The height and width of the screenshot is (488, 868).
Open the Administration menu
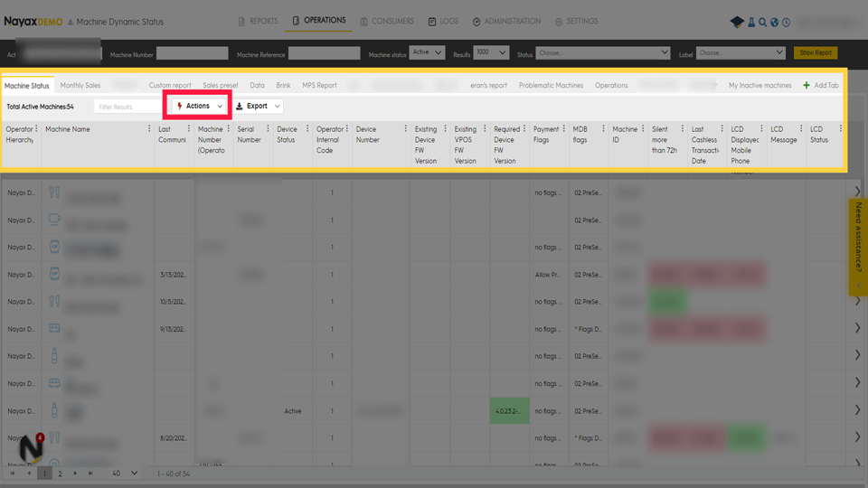[506, 22]
